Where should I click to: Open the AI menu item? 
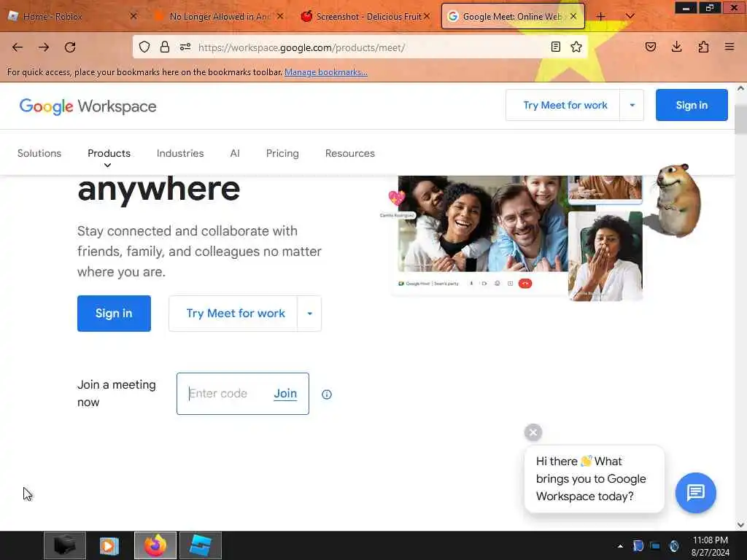point(235,153)
